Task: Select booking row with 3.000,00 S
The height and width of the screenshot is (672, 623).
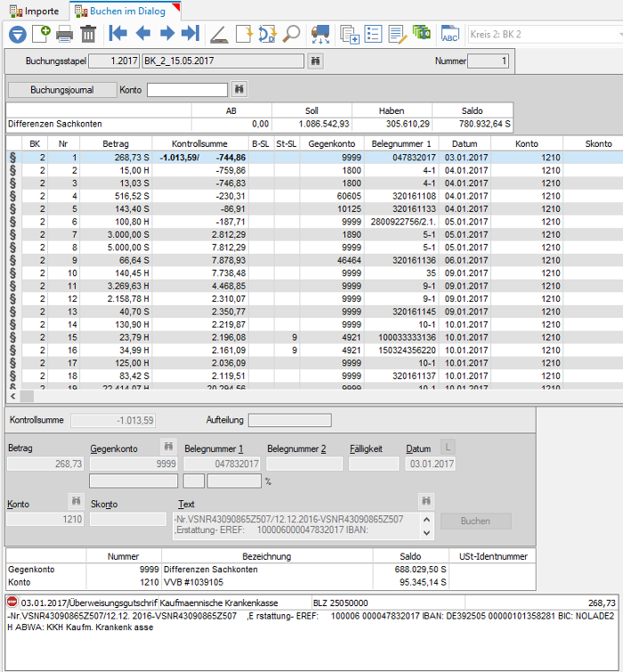Action: click(314, 234)
